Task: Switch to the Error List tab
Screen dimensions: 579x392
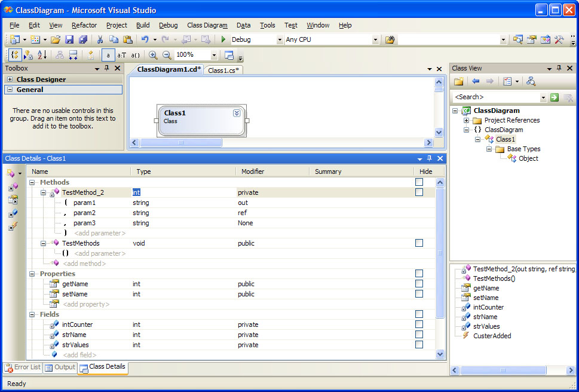Action: pyautogui.click(x=23, y=367)
